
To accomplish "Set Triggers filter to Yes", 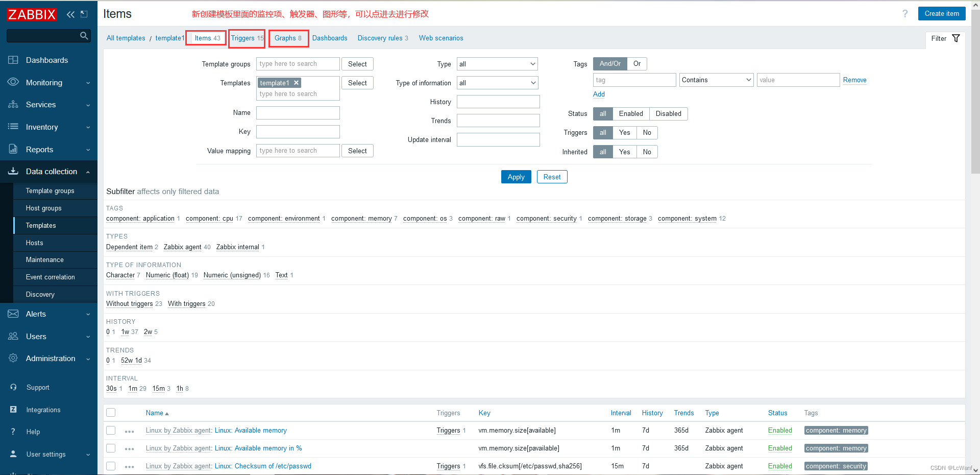I will [624, 133].
